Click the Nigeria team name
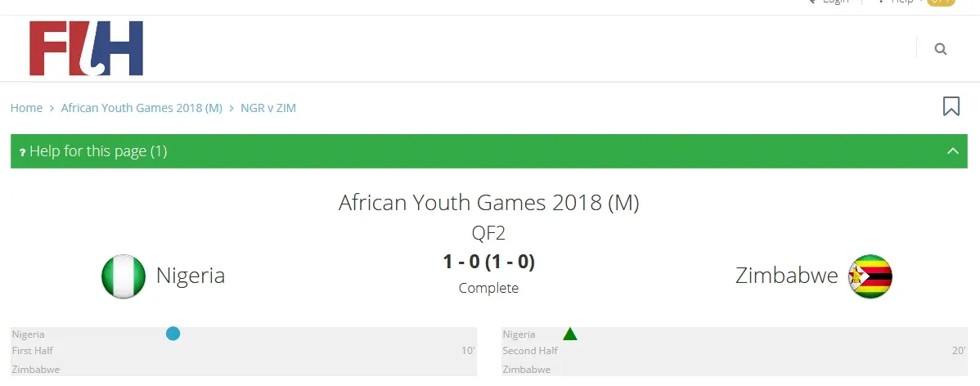The width and height of the screenshot is (980, 386). tap(191, 276)
